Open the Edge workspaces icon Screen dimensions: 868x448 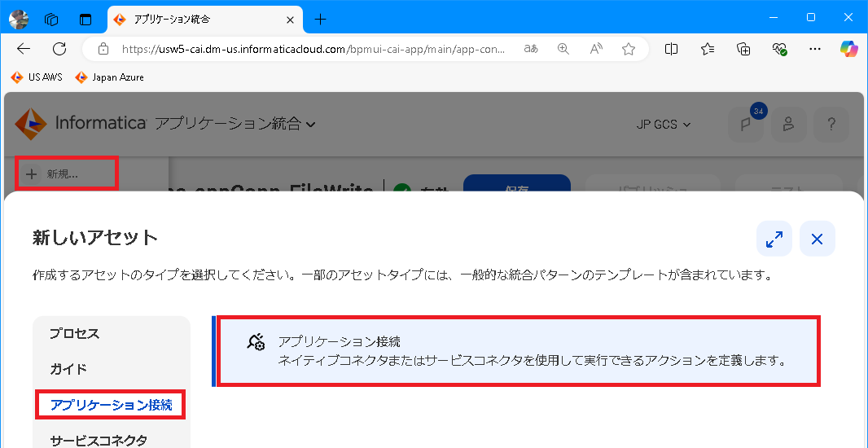(51, 20)
